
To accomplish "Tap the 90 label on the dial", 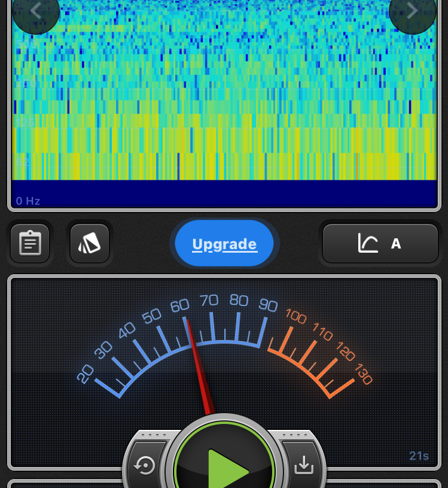I will tap(268, 305).
